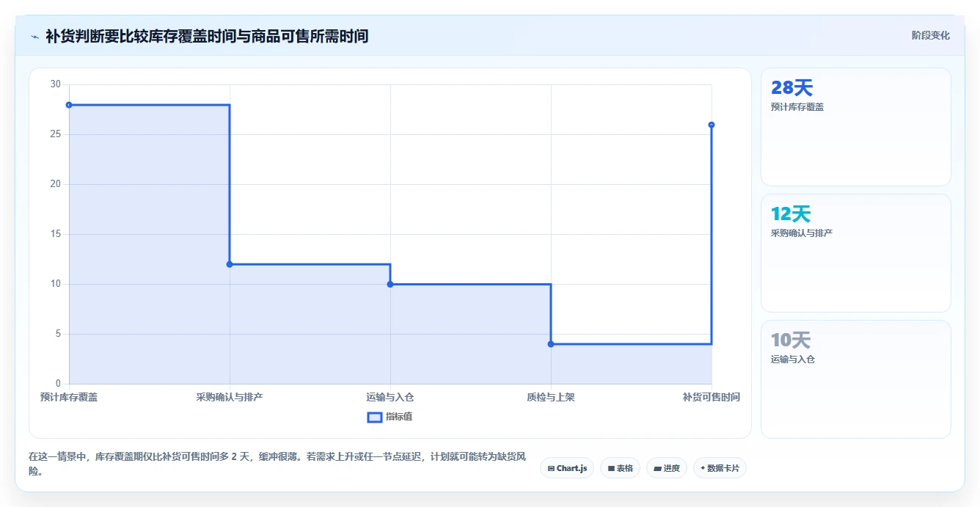The height and width of the screenshot is (507, 980).
Task: Select the 表格 tag
Action: coord(620,468)
